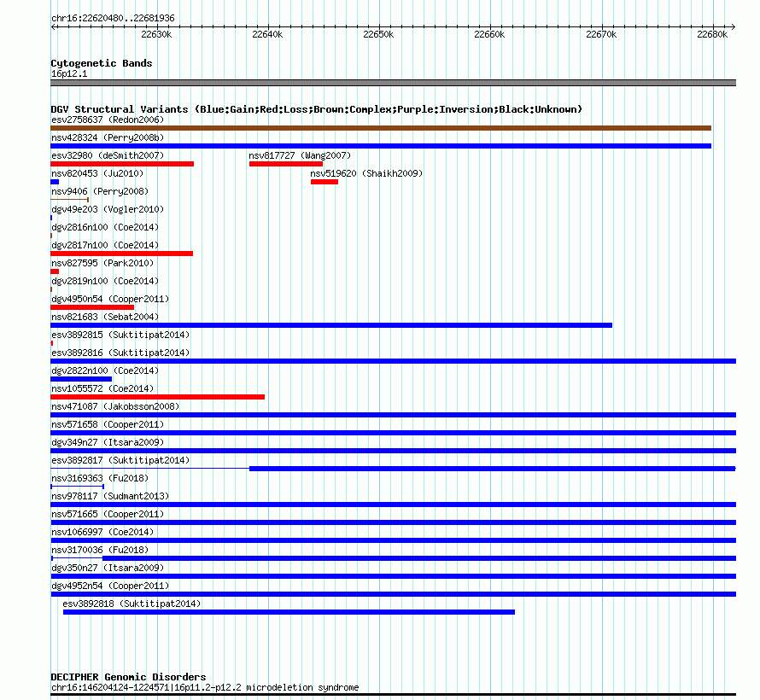Click the chr16:22620480..22681936 coordinate label
760x700 pixels.
tap(113, 19)
